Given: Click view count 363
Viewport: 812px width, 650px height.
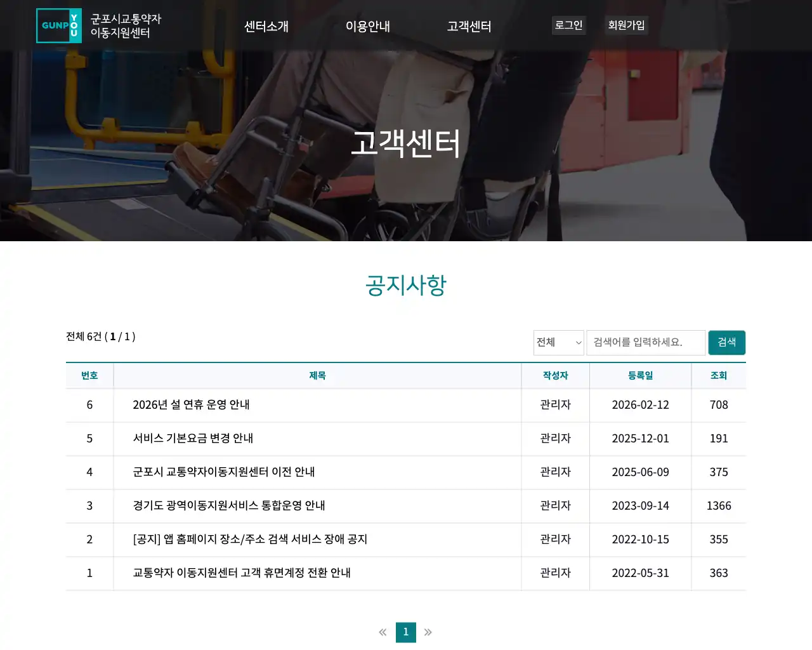Looking at the screenshot, I should coord(719,573).
